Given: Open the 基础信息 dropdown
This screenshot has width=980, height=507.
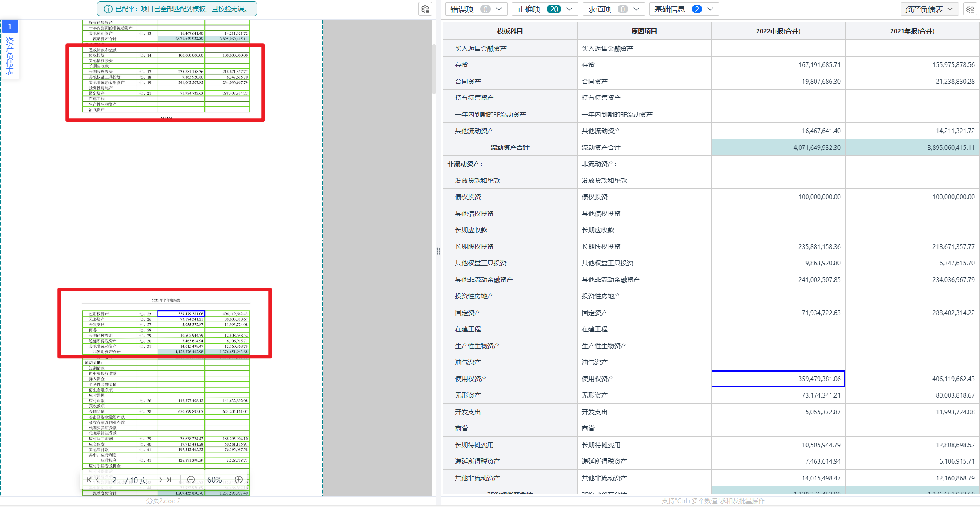Looking at the screenshot, I should coord(684,9).
